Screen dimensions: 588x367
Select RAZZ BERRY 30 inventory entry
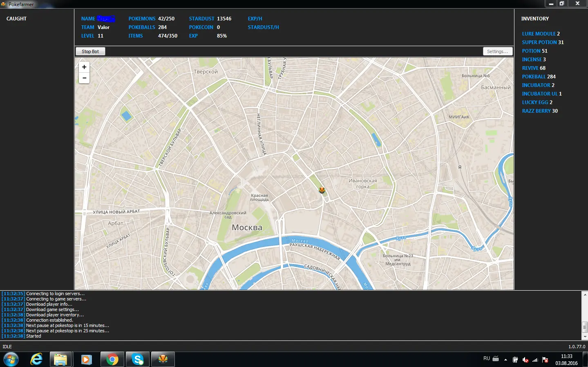(x=540, y=111)
